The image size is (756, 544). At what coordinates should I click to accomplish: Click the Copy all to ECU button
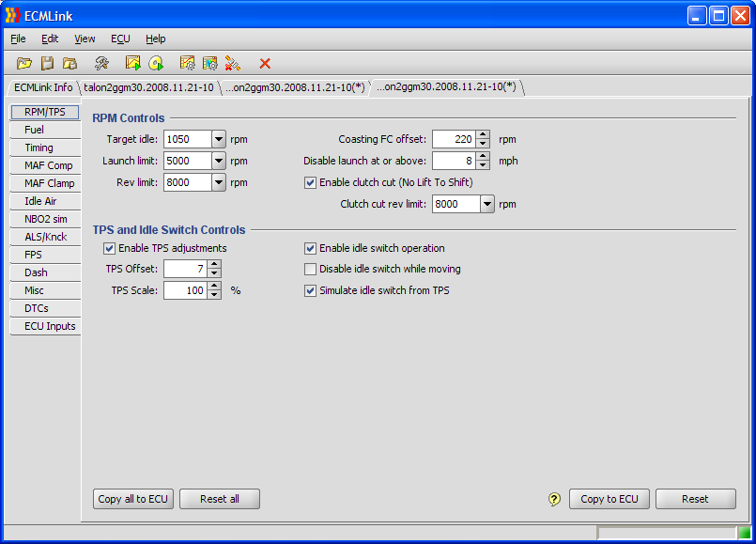(x=133, y=499)
